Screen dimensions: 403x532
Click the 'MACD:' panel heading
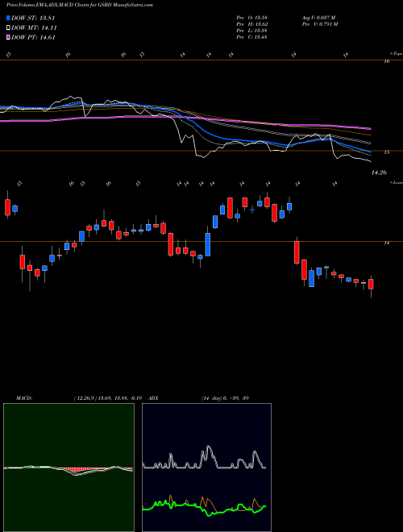click(23, 398)
